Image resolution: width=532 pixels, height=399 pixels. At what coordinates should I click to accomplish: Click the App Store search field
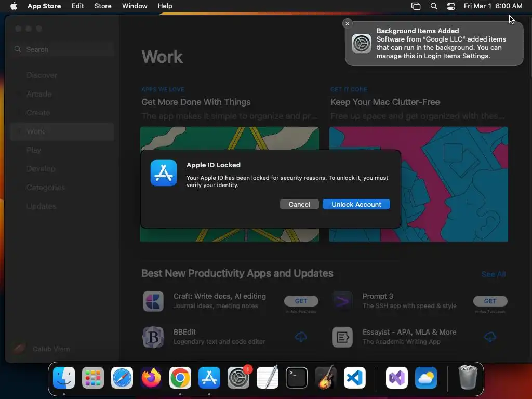click(x=62, y=49)
